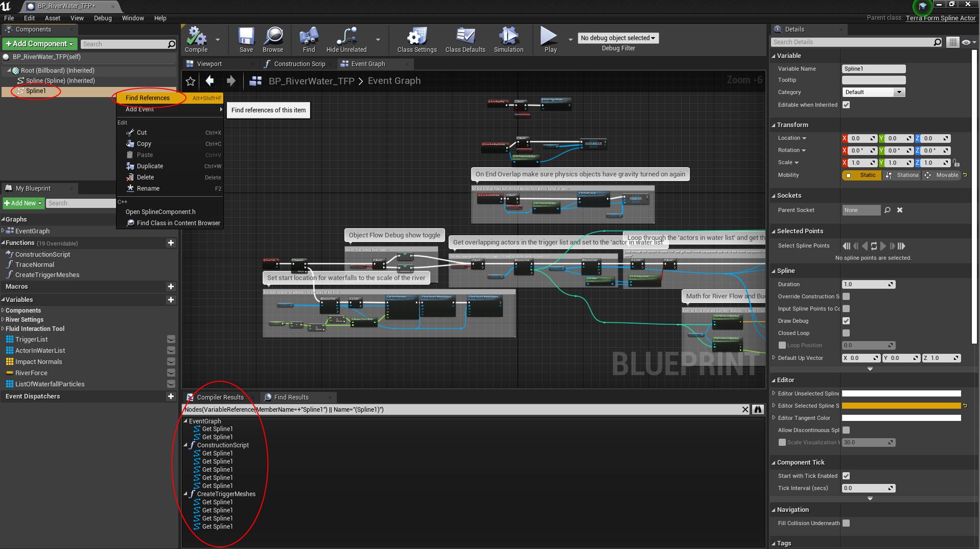Open the Details view options eye icon

pyautogui.click(x=966, y=42)
